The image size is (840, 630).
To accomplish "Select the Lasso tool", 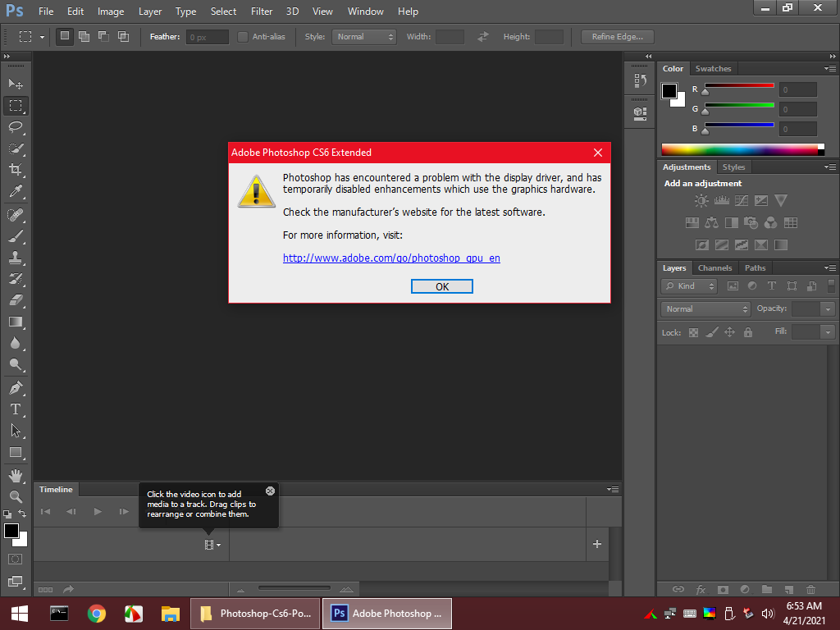I will pyautogui.click(x=16, y=127).
